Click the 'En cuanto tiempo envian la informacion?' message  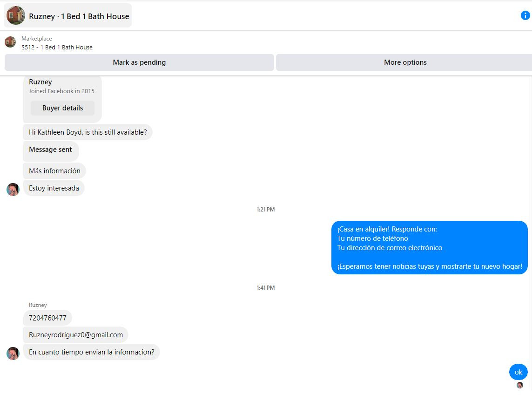[91, 352]
